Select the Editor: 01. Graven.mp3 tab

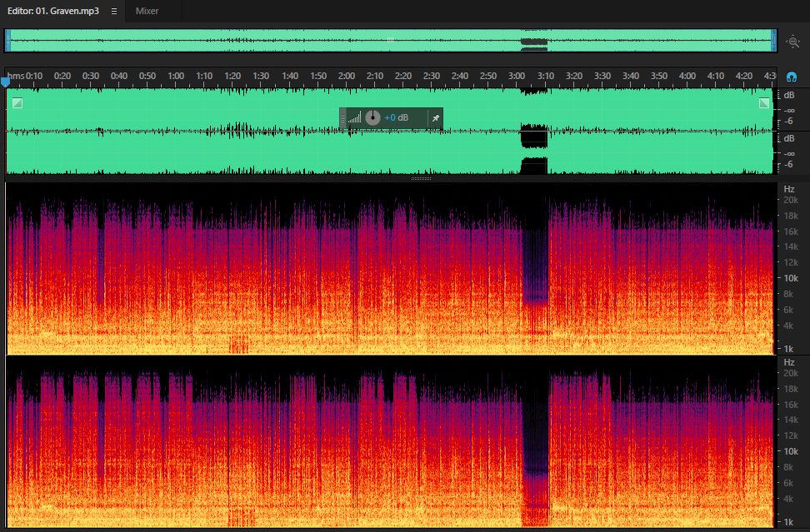point(53,11)
